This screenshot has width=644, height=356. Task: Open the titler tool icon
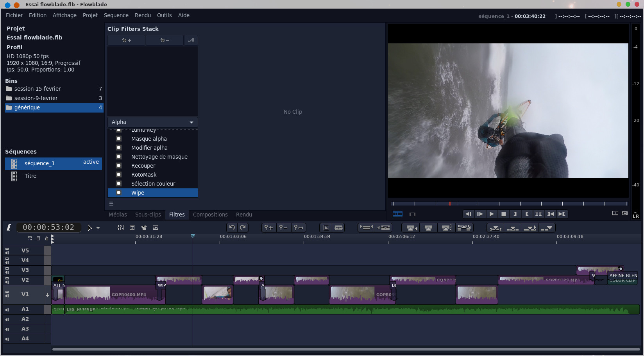[x=132, y=227]
